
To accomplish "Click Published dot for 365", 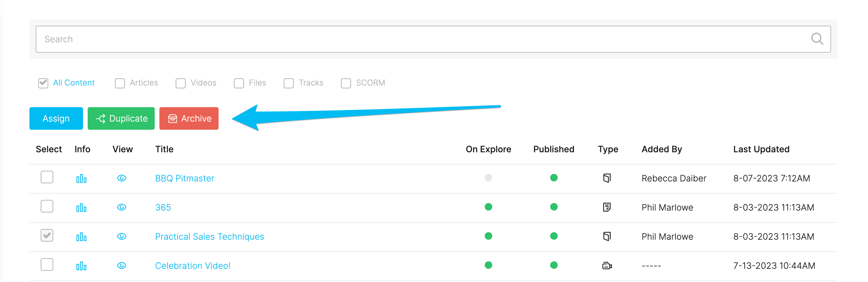I will coord(554,207).
